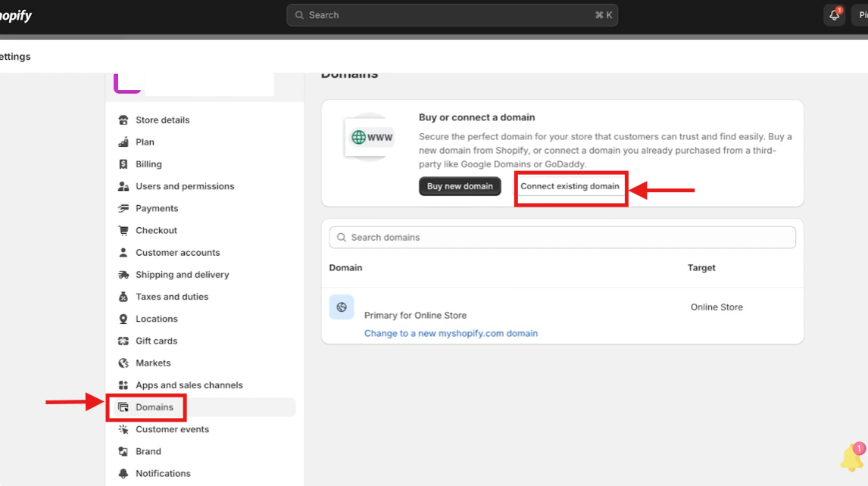Click the Taxes and duties icon
Screen dimensions: 868x486
click(x=123, y=298)
